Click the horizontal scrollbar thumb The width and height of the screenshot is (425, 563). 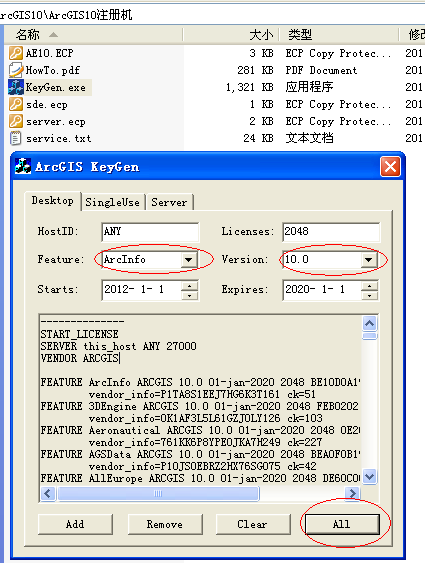[158, 493]
